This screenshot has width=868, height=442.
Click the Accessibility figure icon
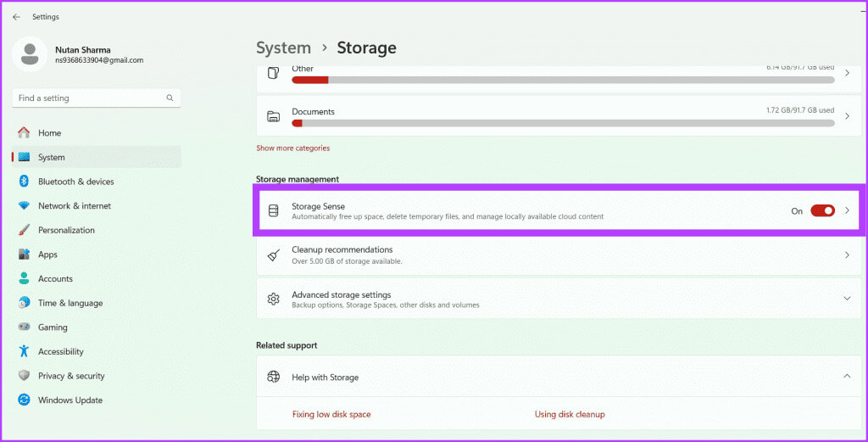tap(24, 351)
